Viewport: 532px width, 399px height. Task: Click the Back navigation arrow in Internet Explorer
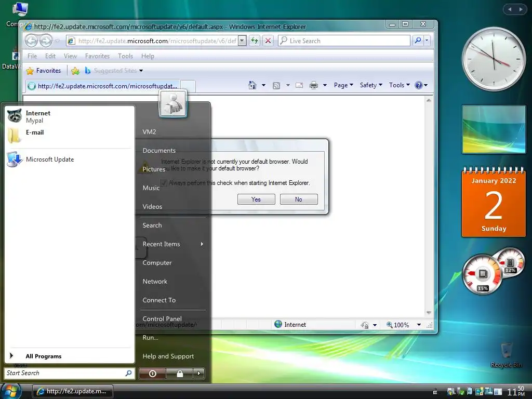pyautogui.click(x=31, y=41)
